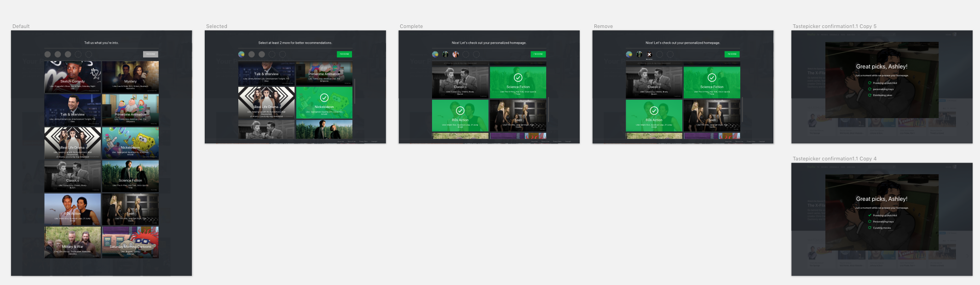
Task: Click green I'M DONE button in Selected artboard
Action: [x=344, y=54]
